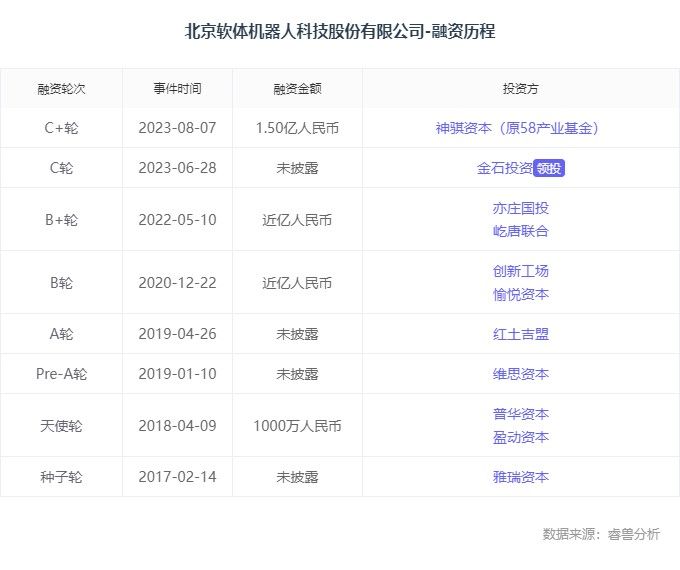Click 未披露 in the A轮 row
This screenshot has width=680, height=570.
pos(297,334)
